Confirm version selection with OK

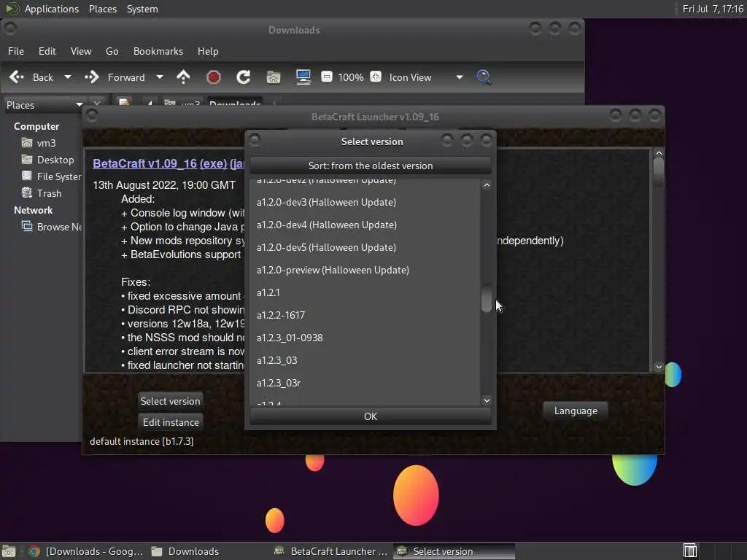click(370, 416)
